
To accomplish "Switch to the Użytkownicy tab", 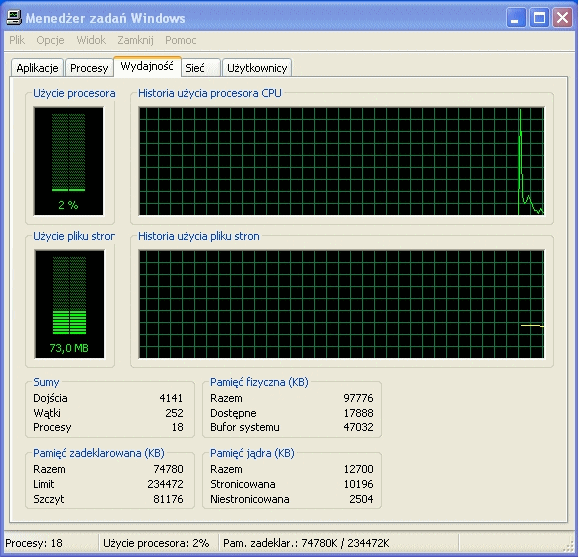I will pos(257,68).
